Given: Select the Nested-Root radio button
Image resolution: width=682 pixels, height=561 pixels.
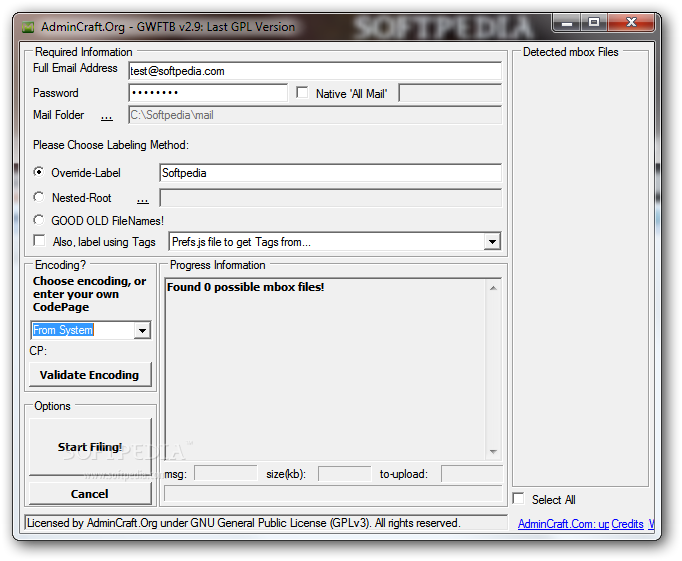Looking at the screenshot, I should [x=39, y=197].
